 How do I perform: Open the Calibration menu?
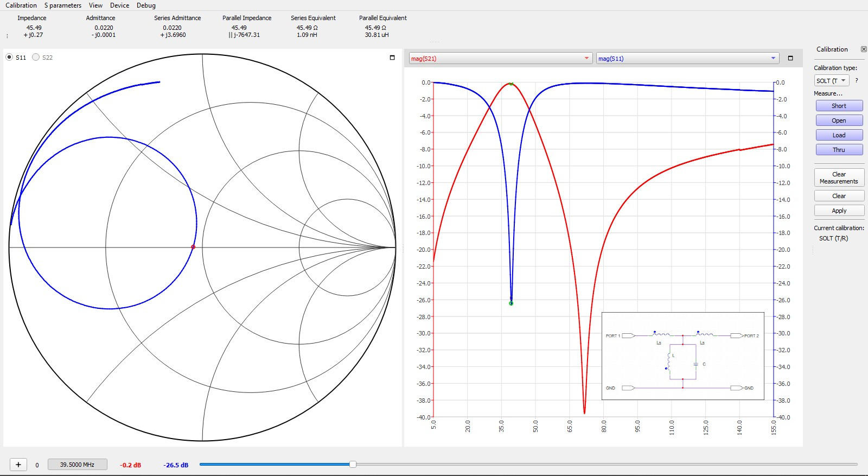point(21,5)
